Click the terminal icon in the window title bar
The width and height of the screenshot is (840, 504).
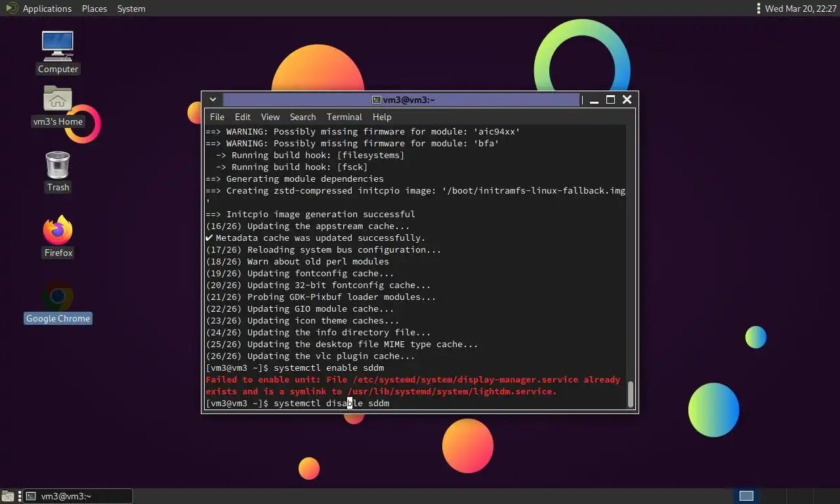coord(377,100)
